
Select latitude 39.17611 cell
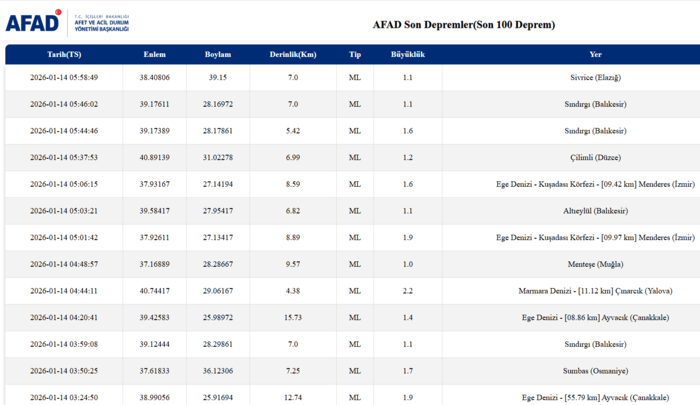(154, 104)
